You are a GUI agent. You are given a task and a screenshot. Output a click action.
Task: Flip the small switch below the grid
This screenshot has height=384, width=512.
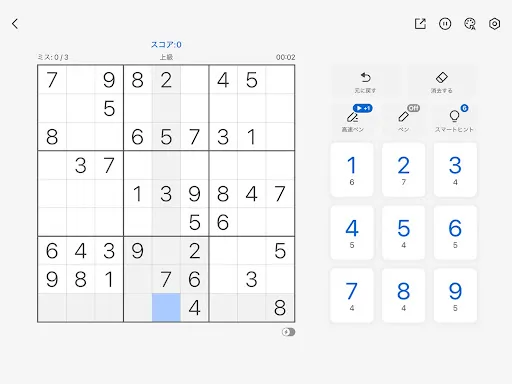click(288, 332)
